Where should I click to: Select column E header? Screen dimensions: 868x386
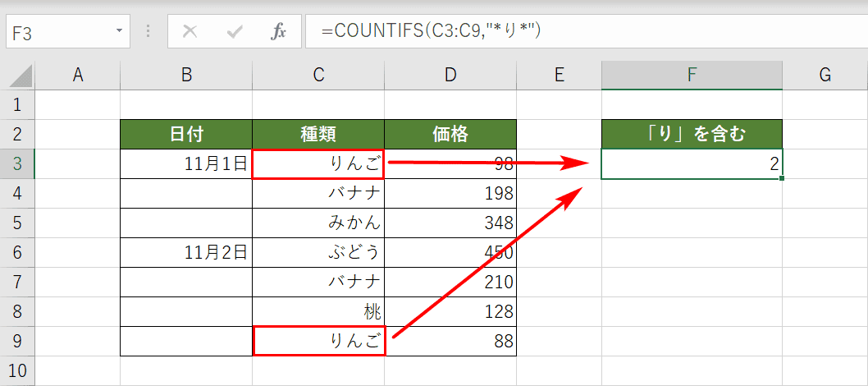point(559,75)
